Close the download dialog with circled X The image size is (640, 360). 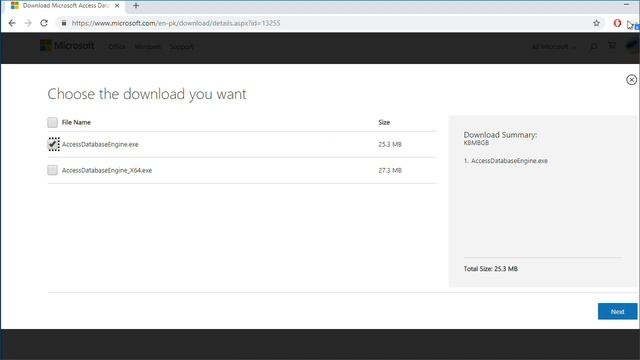(x=631, y=80)
